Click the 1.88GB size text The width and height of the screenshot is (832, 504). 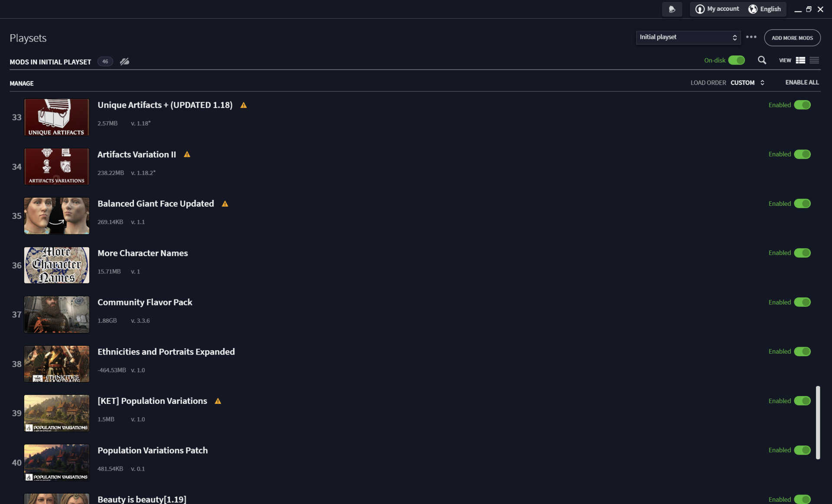click(x=107, y=321)
